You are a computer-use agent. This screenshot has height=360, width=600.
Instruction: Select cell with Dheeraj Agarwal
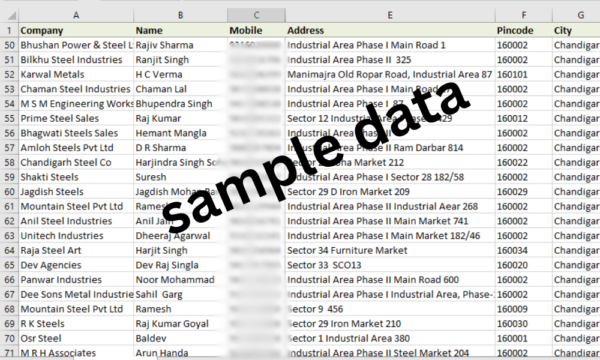pos(180,236)
